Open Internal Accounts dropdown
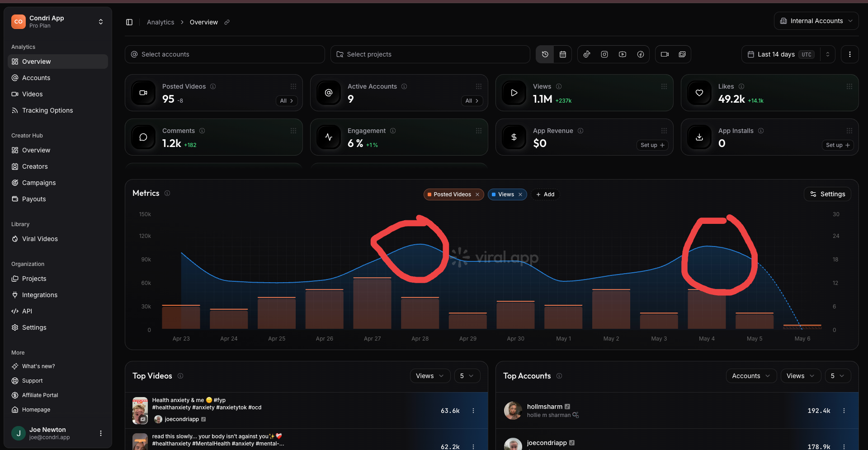The image size is (868, 450). (816, 21)
